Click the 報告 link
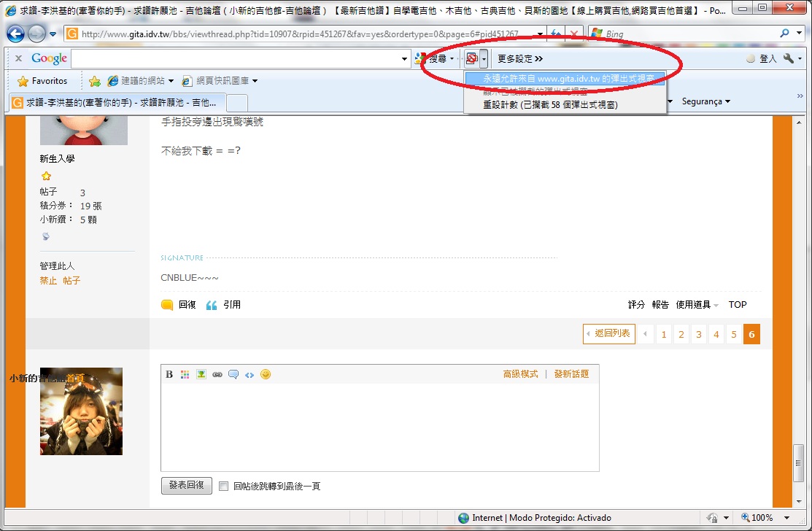The height and width of the screenshot is (531, 812). (660, 305)
